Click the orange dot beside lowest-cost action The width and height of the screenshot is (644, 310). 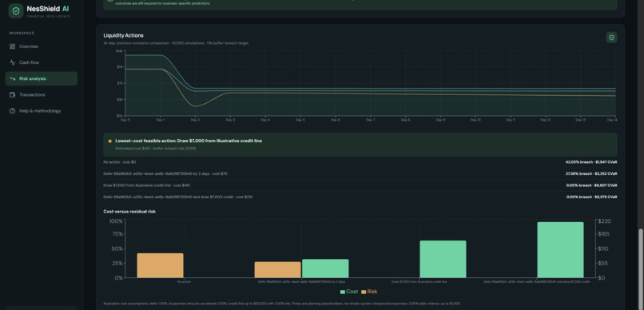pyautogui.click(x=109, y=141)
